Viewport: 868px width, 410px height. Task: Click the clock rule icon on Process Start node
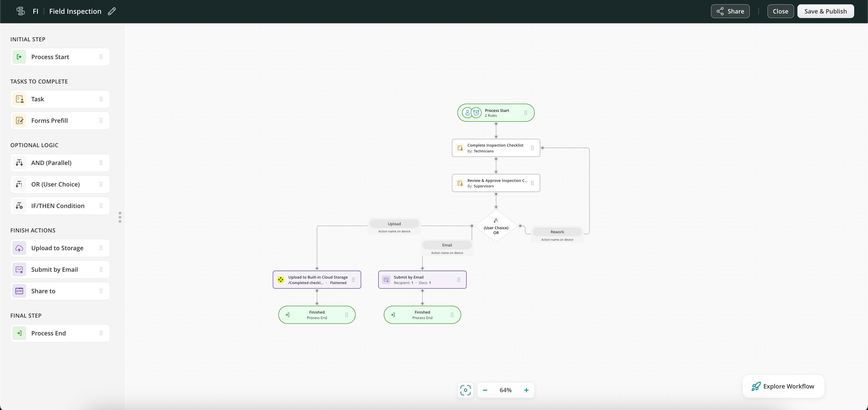click(476, 112)
